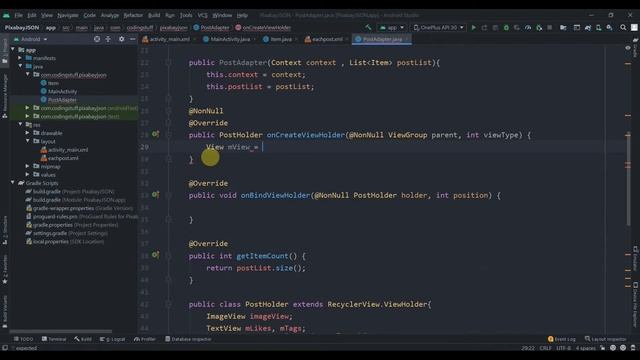This screenshot has width=640, height=360.
Task: Click the Attach Debugger to Android Process icon
Action: [539, 27]
